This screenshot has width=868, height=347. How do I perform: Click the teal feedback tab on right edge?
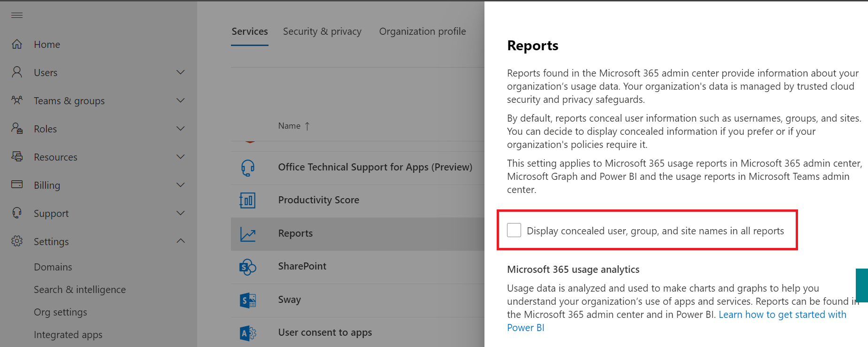click(x=861, y=285)
